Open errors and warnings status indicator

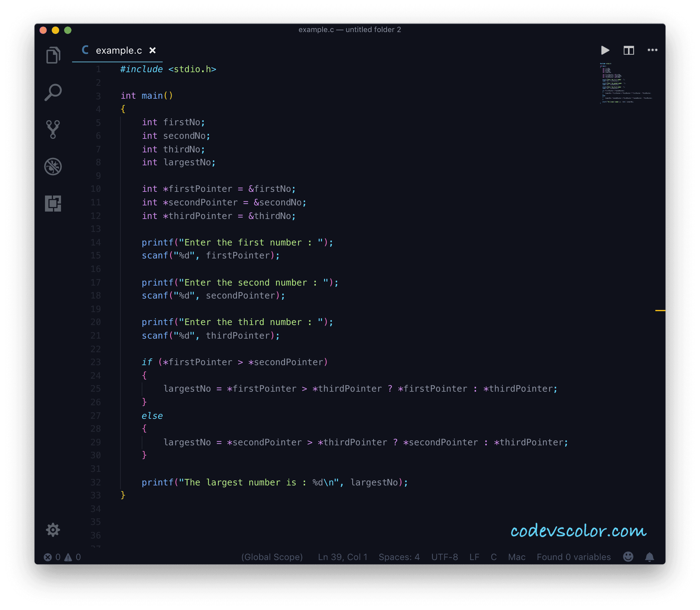coord(62,557)
